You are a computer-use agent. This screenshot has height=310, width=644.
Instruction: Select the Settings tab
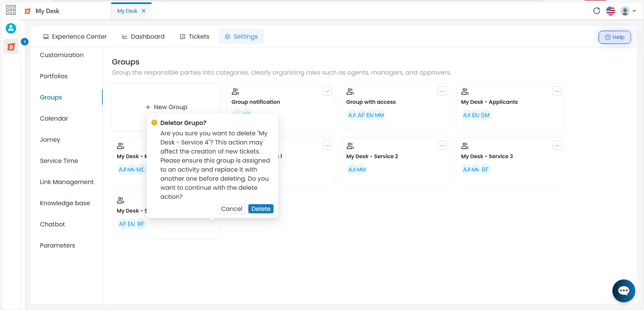[241, 37]
